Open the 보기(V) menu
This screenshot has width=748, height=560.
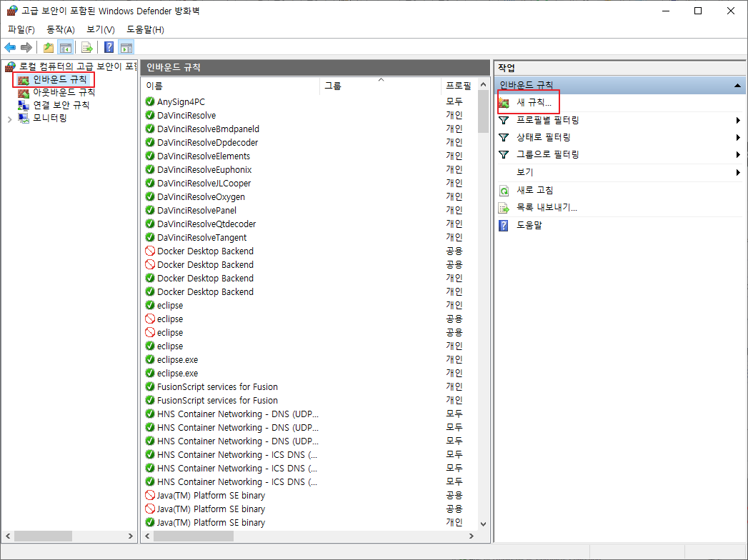tap(100, 29)
